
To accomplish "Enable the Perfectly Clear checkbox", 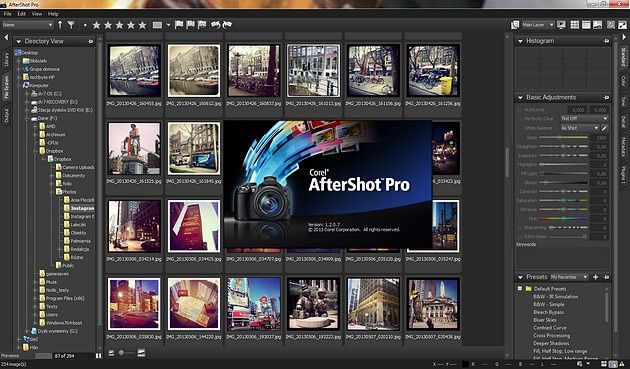I will pos(520,119).
